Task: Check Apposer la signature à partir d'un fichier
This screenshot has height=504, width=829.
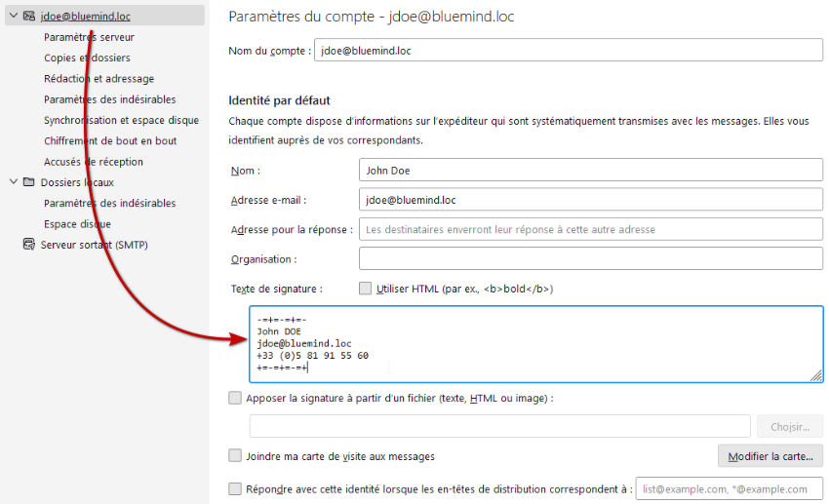Action: pos(234,398)
